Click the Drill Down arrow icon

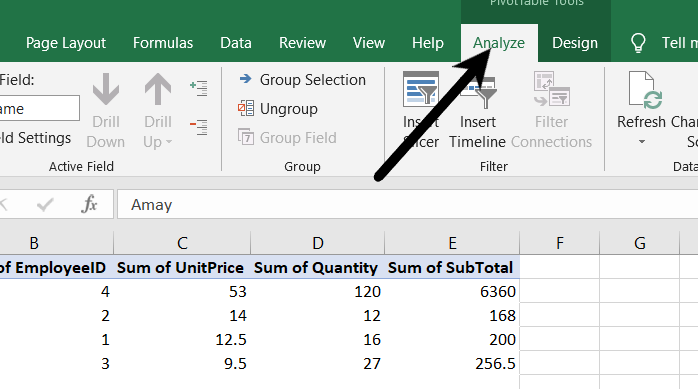pyautogui.click(x=106, y=89)
